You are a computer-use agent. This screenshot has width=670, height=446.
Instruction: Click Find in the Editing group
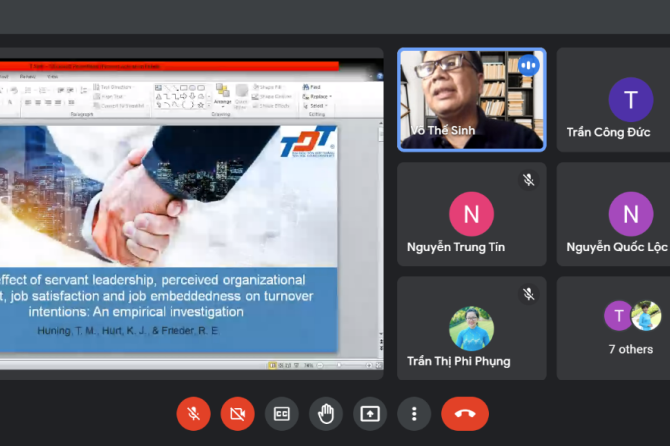point(315,88)
